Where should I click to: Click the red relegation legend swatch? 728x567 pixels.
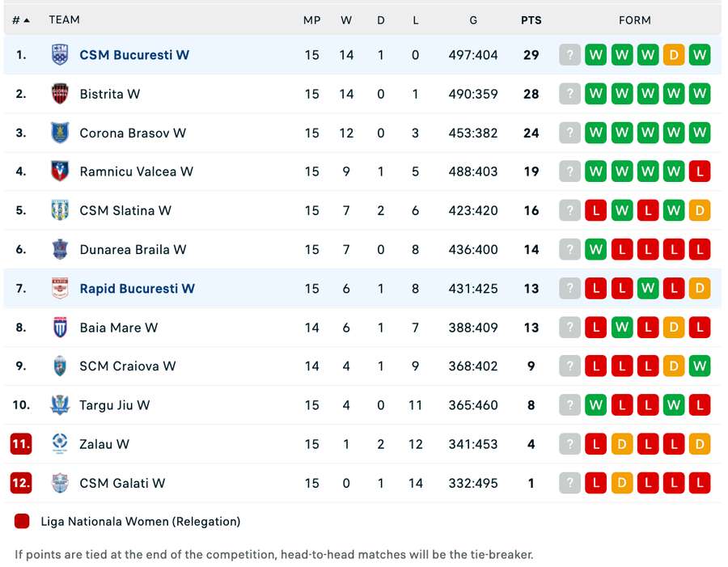(x=22, y=522)
